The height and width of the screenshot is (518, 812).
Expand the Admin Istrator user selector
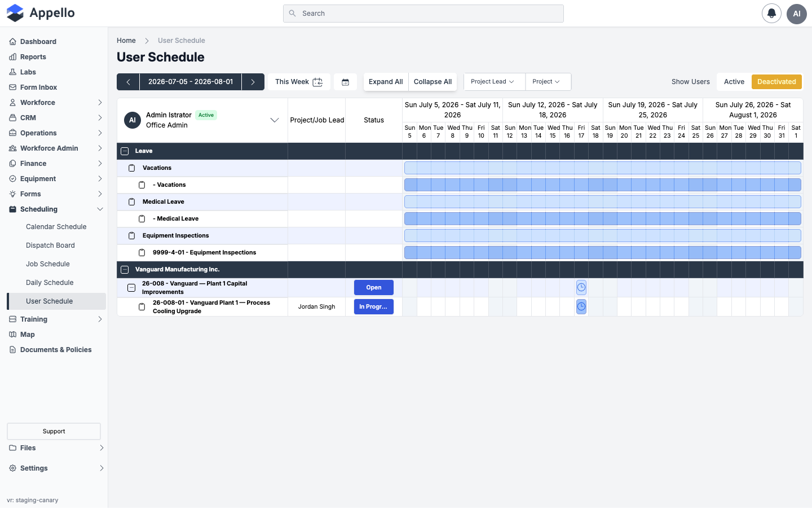[275, 120]
